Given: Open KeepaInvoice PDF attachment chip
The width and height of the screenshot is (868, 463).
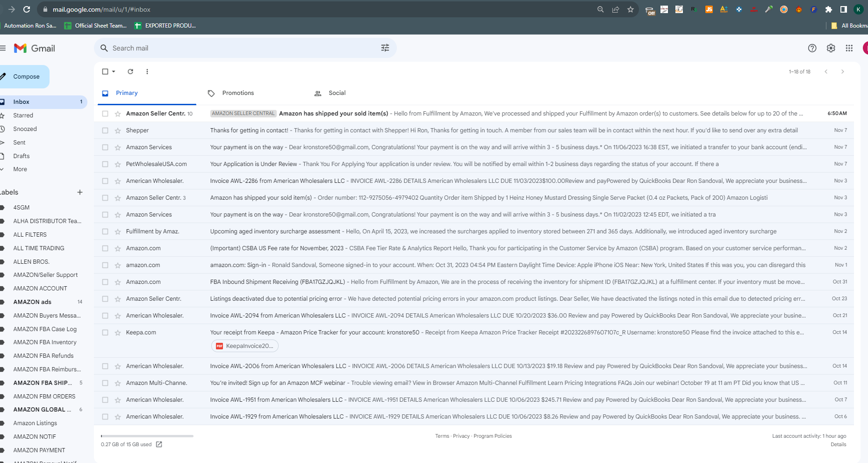Looking at the screenshot, I should tap(245, 346).
